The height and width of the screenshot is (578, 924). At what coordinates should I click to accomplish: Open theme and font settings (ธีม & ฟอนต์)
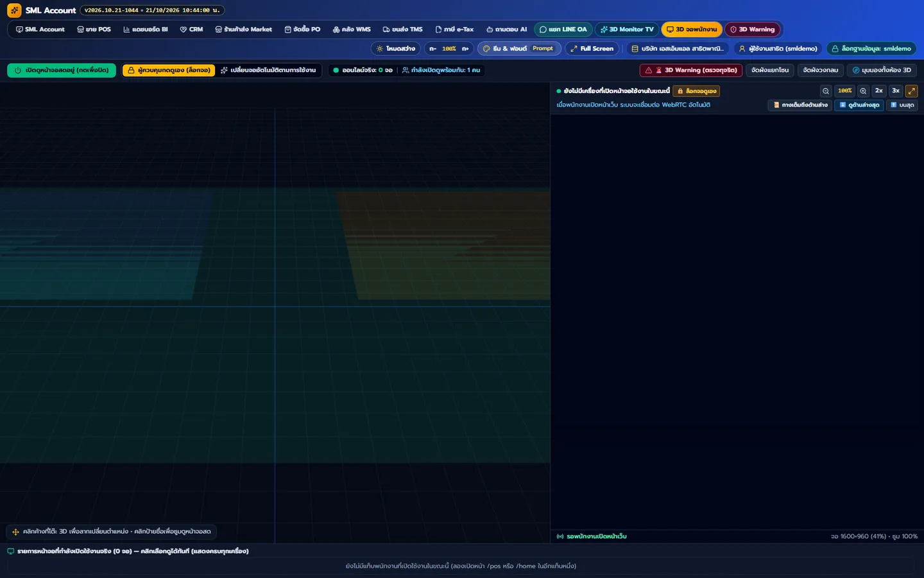coord(519,49)
